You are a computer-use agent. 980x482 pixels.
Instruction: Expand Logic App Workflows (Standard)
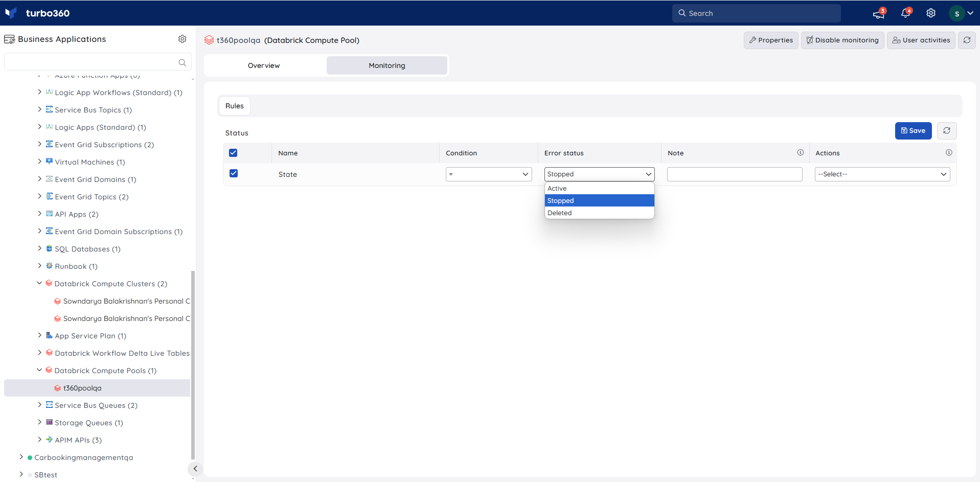[x=40, y=92]
